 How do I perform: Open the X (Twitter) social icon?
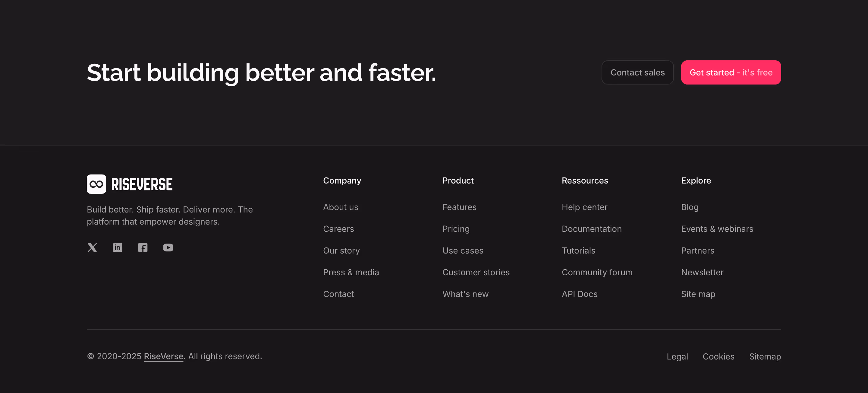click(92, 247)
